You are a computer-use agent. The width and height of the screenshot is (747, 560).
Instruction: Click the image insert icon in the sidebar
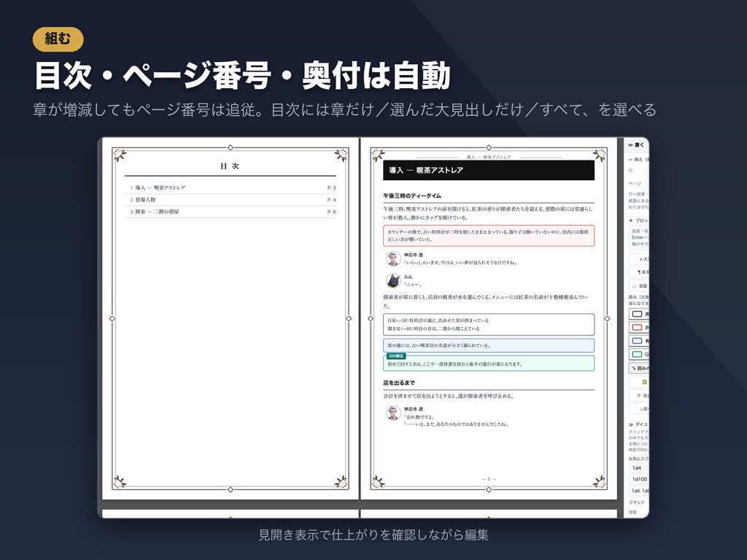tap(644, 382)
